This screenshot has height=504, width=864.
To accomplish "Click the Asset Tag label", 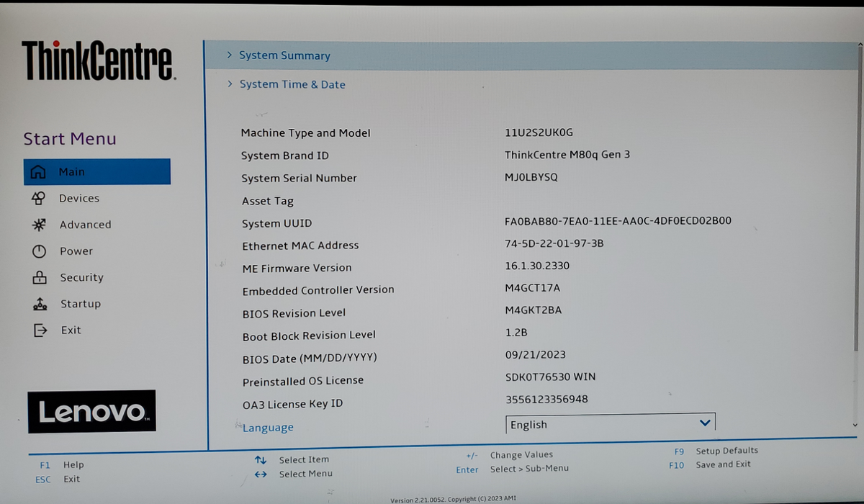I will (268, 201).
